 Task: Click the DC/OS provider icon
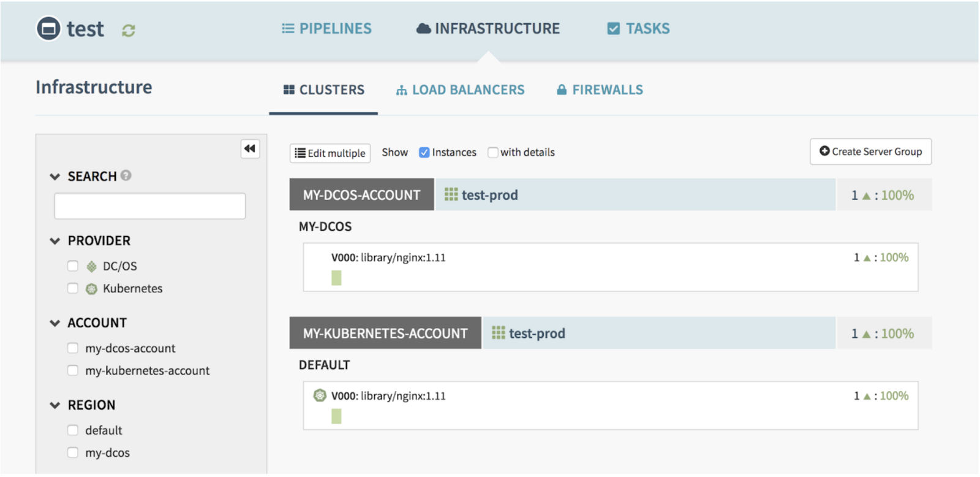tap(91, 266)
